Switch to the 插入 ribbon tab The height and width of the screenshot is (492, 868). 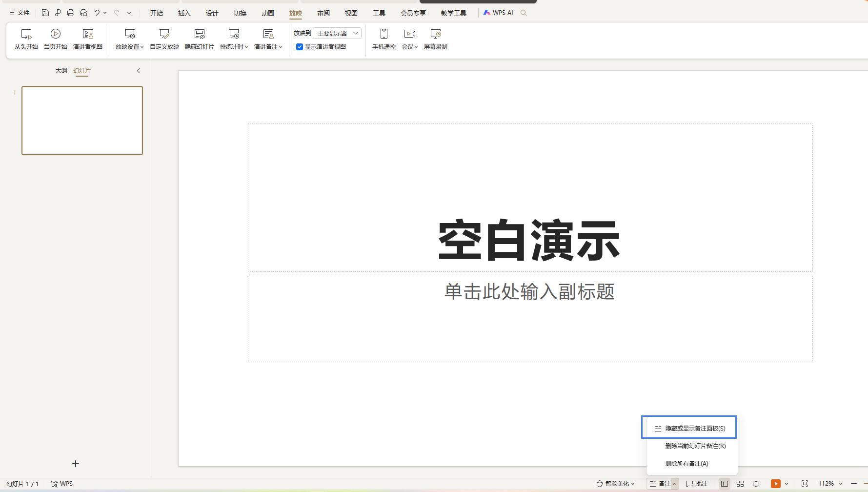[x=184, y=13]
